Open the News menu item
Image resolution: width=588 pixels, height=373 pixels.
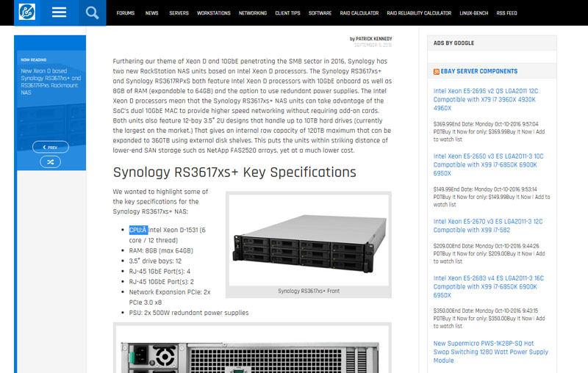(x=152, y=13)
